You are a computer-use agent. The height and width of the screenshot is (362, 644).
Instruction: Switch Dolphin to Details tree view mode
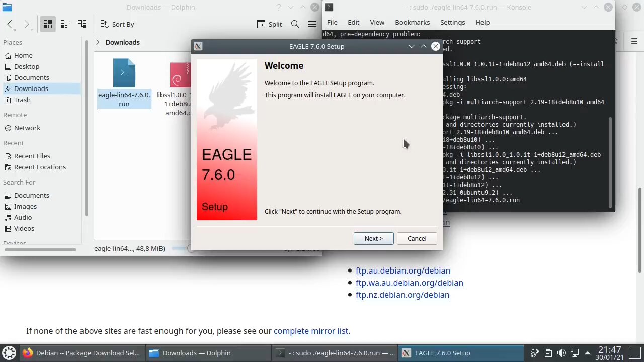(x=82, y=24)
